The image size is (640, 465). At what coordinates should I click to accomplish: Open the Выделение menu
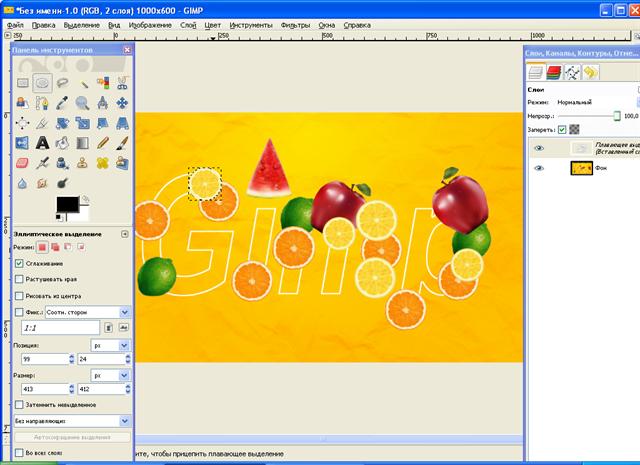pos(82,25)
